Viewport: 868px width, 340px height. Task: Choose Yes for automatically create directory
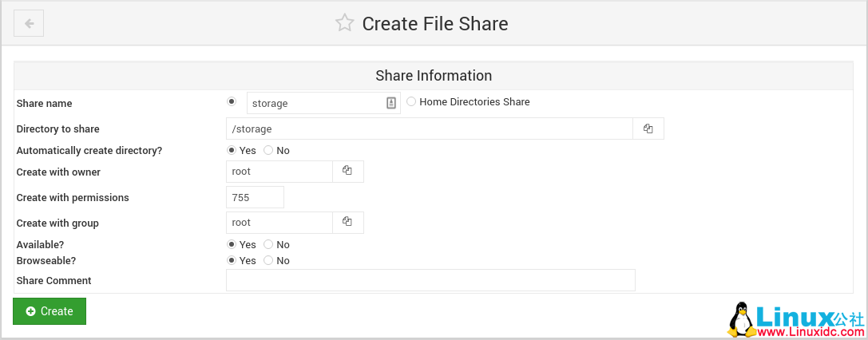(x=232, y=150)
